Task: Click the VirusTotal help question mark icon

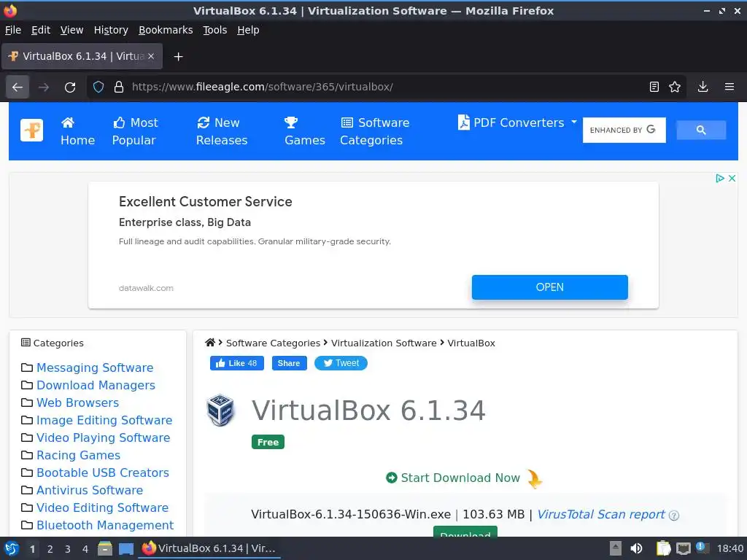Action: pyautogui.click(x=673, y=516)
